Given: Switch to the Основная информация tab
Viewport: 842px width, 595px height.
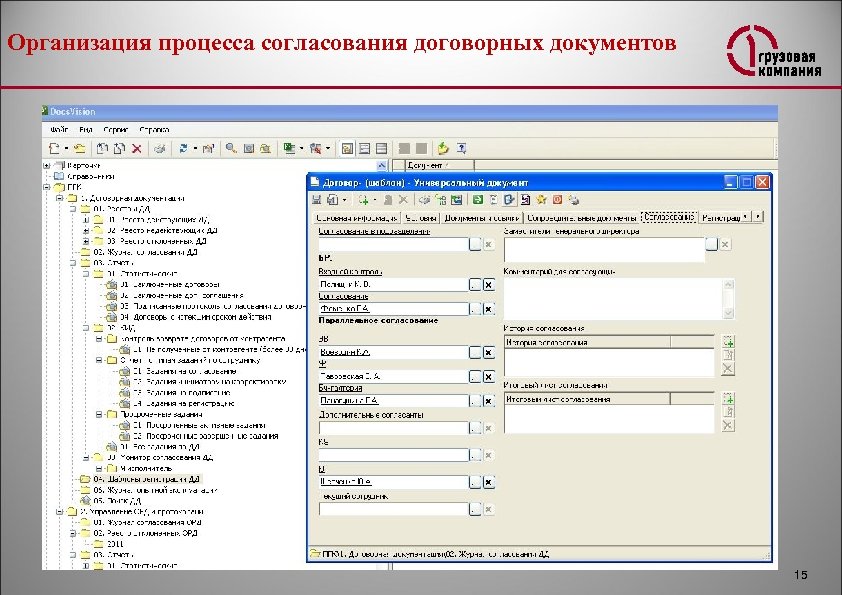Looking at the screenshot, I should (x=356, y=217).
